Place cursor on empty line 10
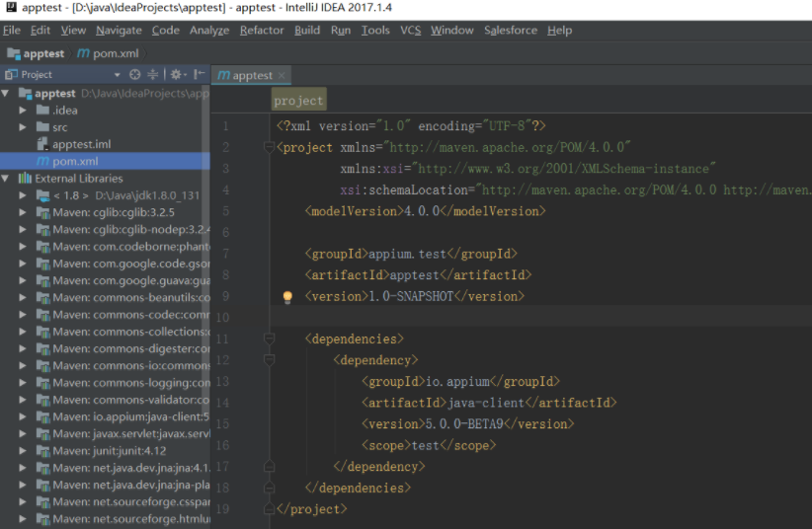The image size is (812, 529). [540, 317]
